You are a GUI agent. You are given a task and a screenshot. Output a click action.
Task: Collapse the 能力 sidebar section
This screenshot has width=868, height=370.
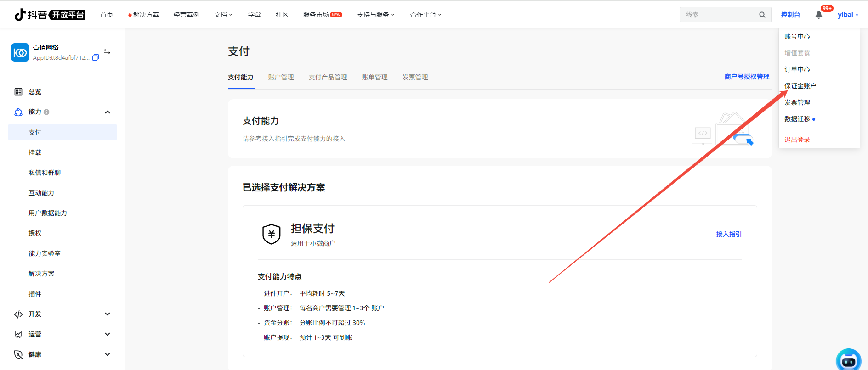(x=108, y=112)
